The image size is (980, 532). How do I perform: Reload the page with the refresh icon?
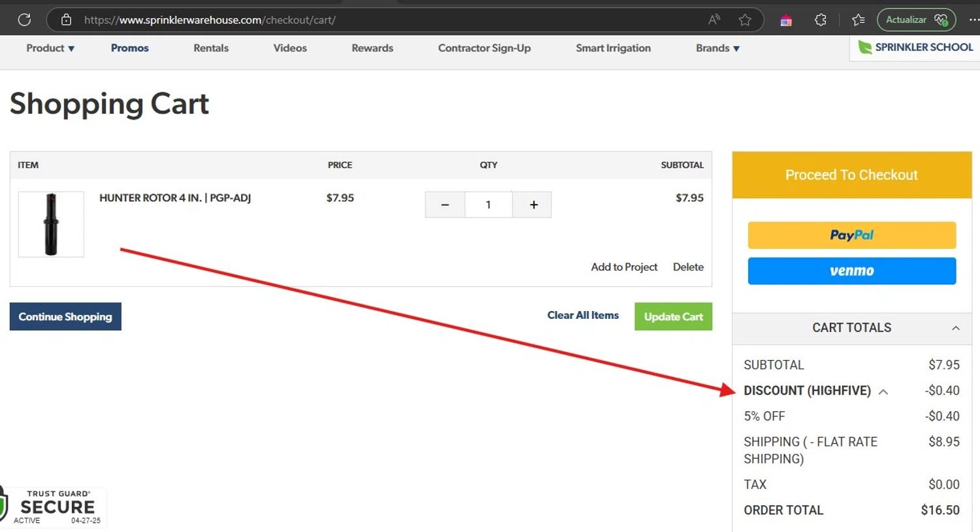pyautogui.click(x=24, y=20)
